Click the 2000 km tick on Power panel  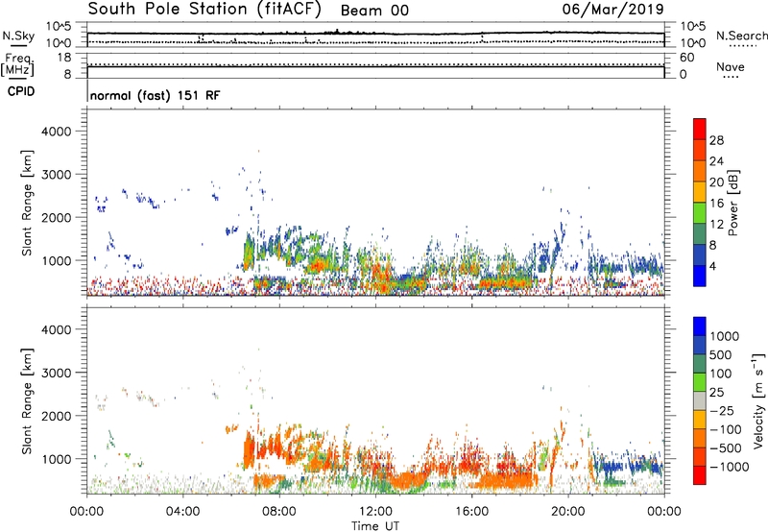[57, 217]
